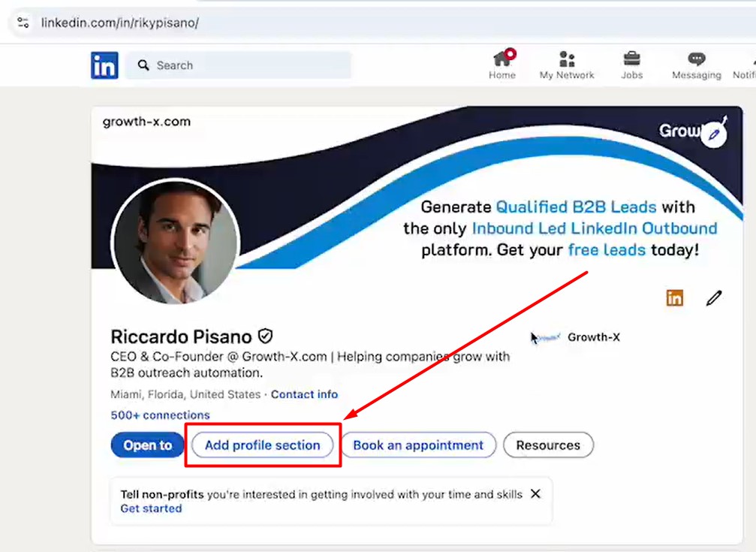Click the verification shield next to name
This screenshot has height=552, width=756.
[x=266, y=336]
